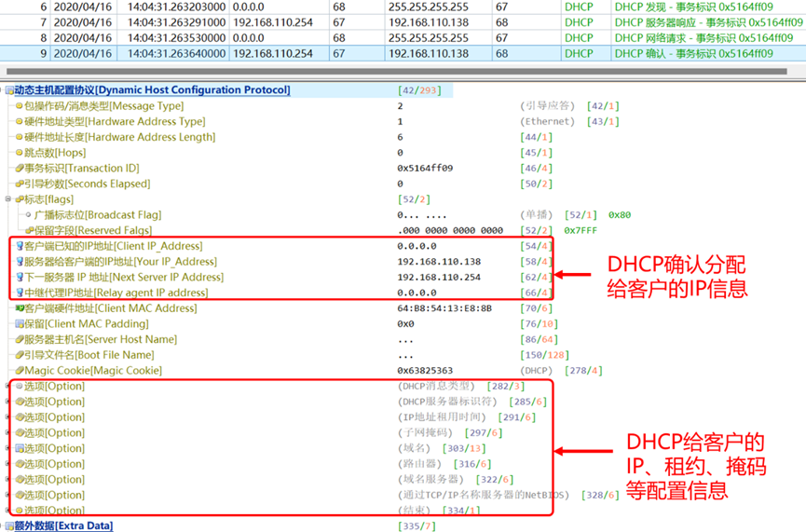The width and height of the screenshot is (806, 532).
Task: Click the broadcast flag mask 0x80
Action: click(620, 215)
